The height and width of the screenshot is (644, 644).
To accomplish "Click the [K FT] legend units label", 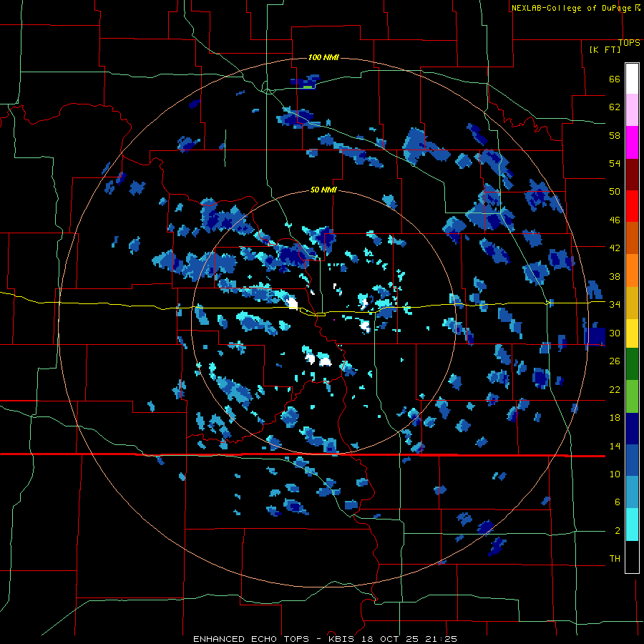I will [x=605, y=49].
